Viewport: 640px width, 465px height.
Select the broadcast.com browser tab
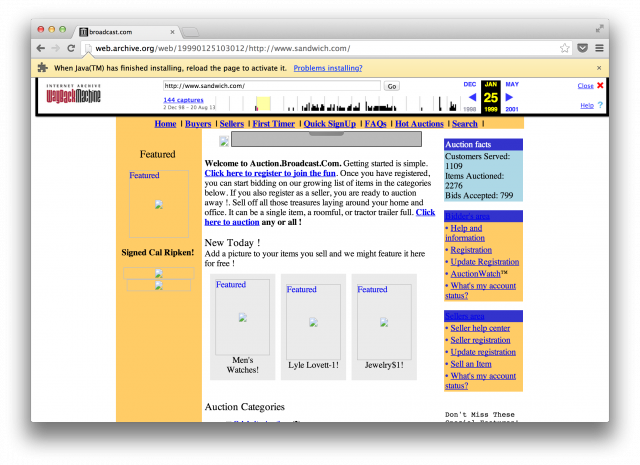127,32
